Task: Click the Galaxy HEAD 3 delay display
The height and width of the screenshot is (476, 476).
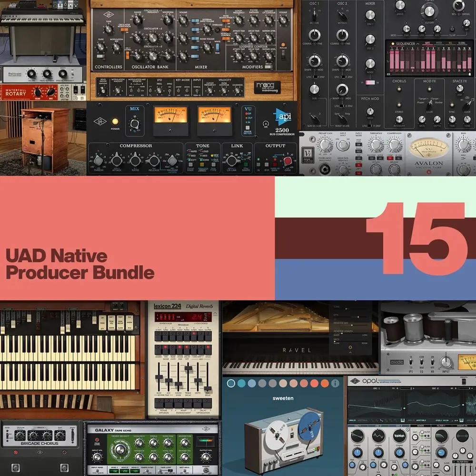Action: (x=135, y=471)
